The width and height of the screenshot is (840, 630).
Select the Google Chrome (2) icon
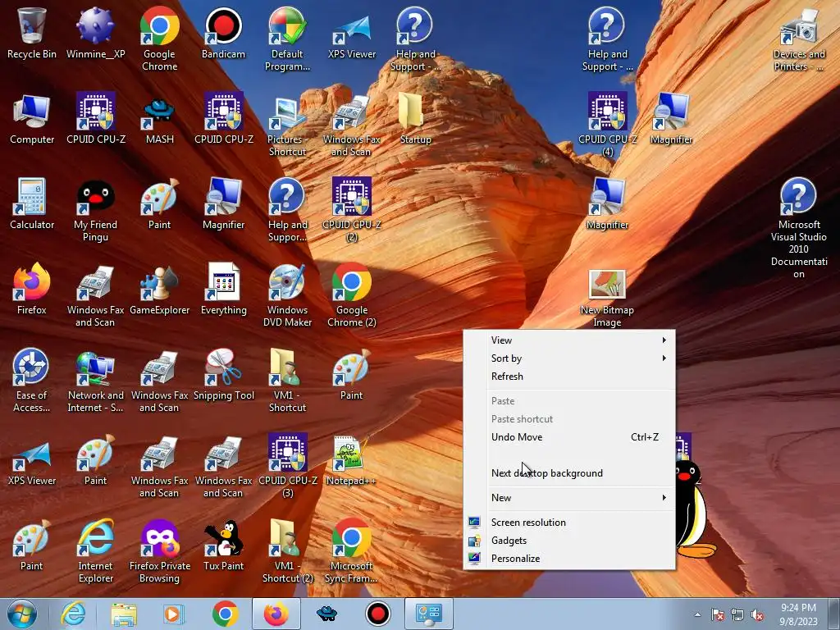tap(351, 295)
